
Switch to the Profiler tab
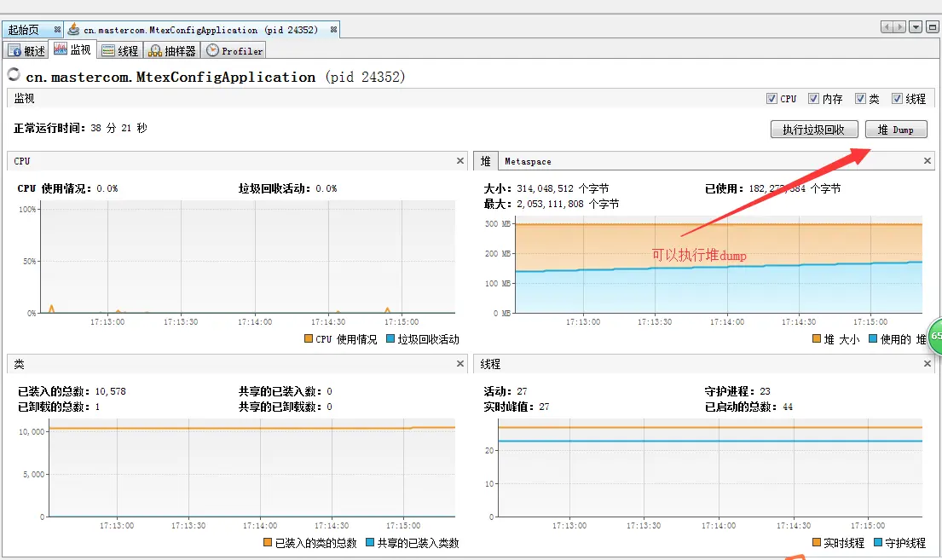(x=234, y=50)
